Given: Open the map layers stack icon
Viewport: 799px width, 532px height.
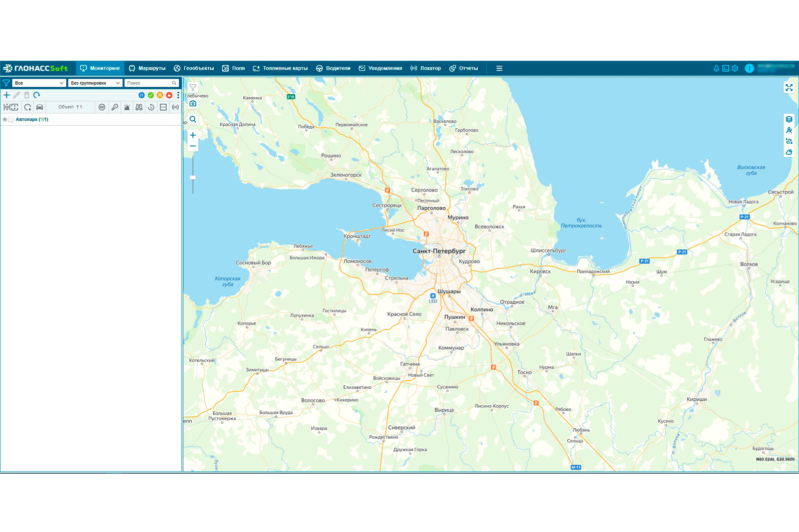Looking at the screenshot, I should (789, 119).
